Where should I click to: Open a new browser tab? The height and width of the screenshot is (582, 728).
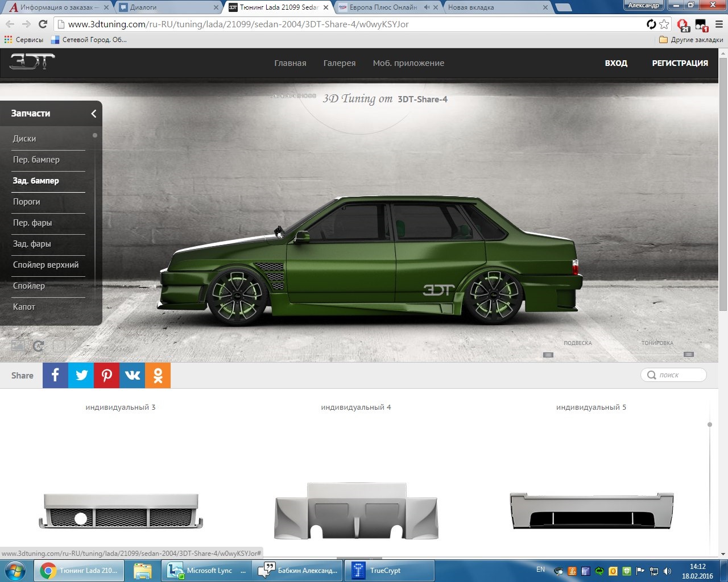click(x=563, y=7)
